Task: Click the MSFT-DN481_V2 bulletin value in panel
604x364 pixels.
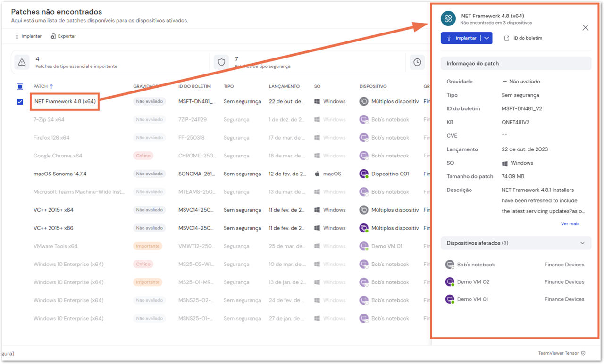Action: click(522, 108)
